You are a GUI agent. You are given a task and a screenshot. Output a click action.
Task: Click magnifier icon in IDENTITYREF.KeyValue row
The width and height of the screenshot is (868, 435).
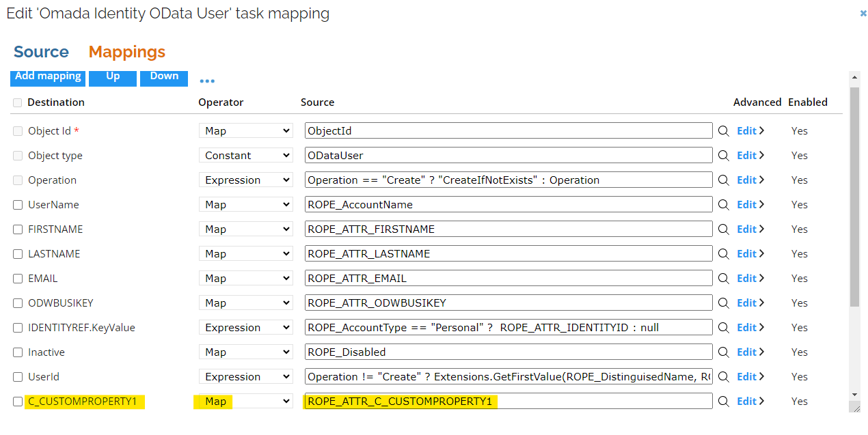(x=723, y=328)
